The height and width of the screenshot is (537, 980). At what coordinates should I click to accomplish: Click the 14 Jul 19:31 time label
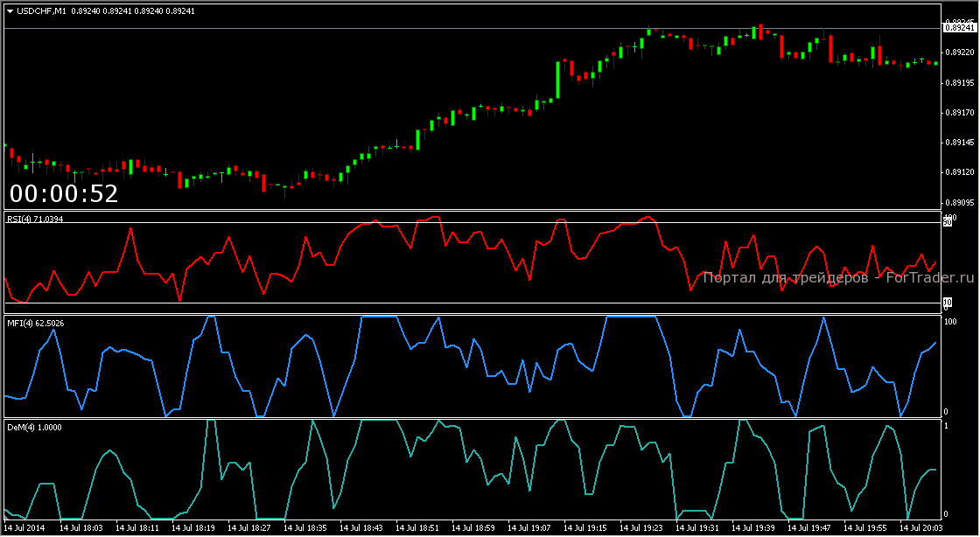[x=698, y=527]
